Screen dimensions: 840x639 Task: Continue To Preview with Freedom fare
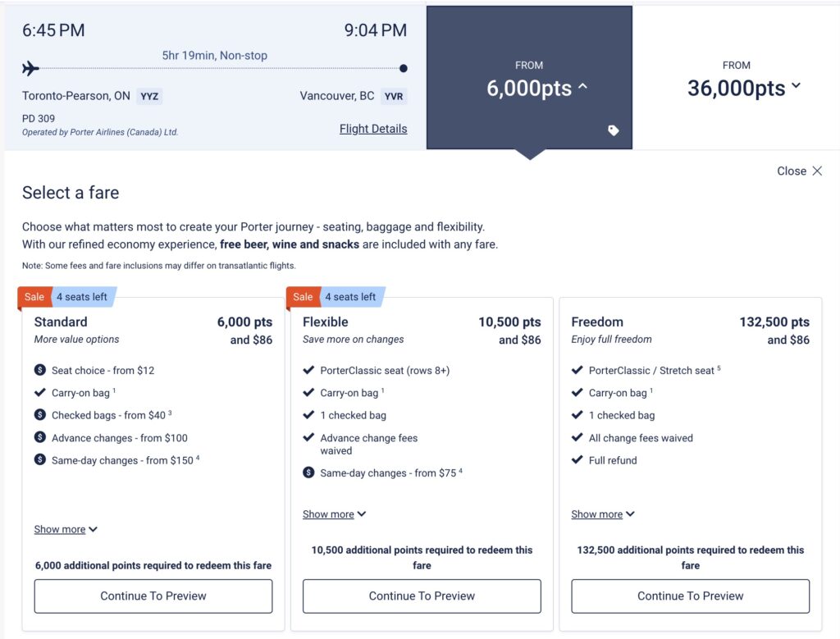[x=691, y=596]
